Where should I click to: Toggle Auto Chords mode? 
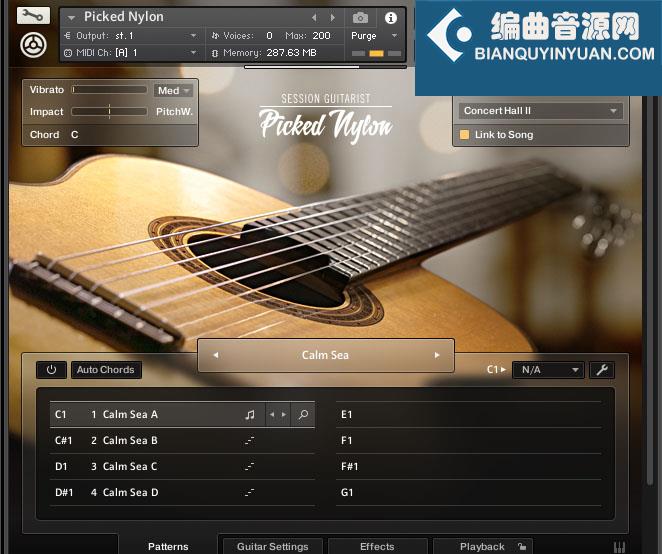106,370
